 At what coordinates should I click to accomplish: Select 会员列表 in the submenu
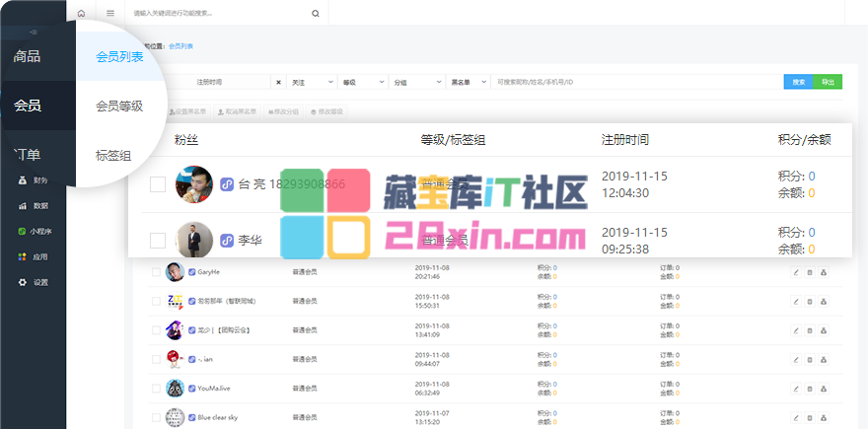(x=119, y=56)
